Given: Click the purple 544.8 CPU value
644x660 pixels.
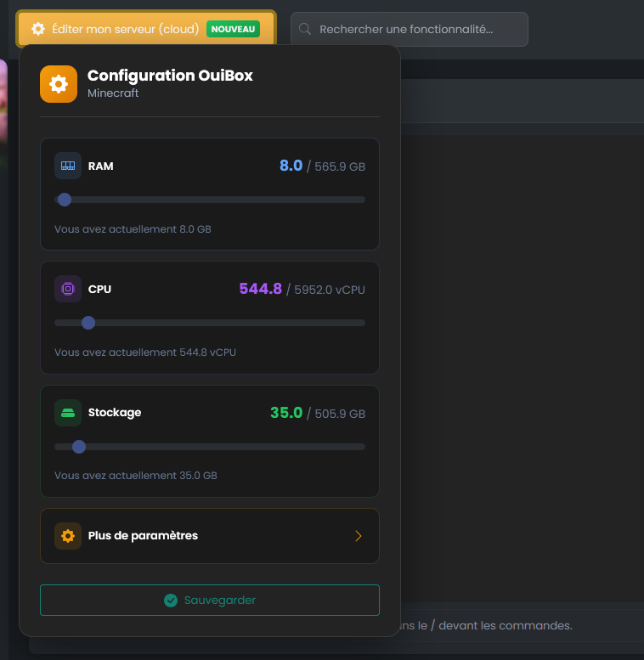Looking at the screenshot, I should (x=260, y=289).
